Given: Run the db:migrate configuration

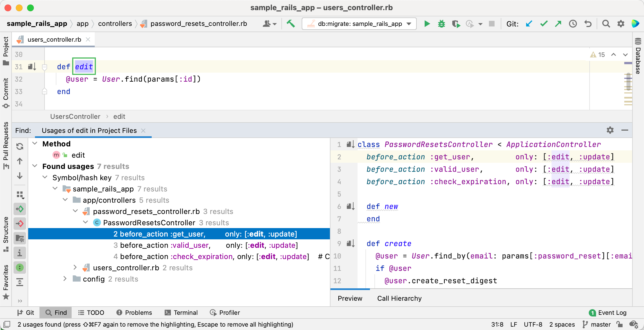Looking at the screenshot, I should 427,24.
